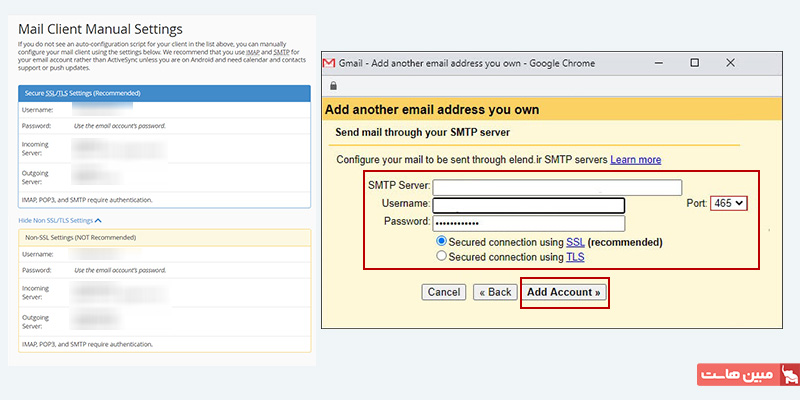Click the Incoming Server label in the Non-SSL section

click(x=35, y=292)
